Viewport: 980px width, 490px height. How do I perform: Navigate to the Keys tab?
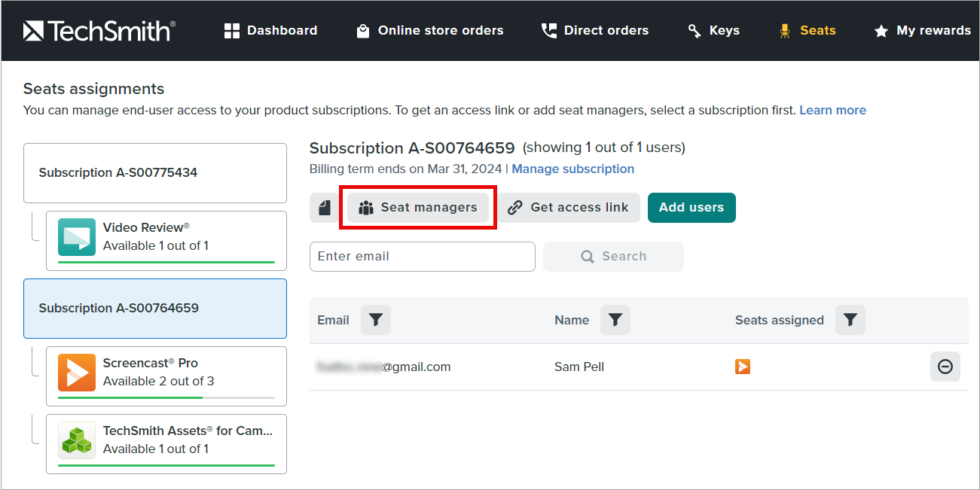click(713, 31)
